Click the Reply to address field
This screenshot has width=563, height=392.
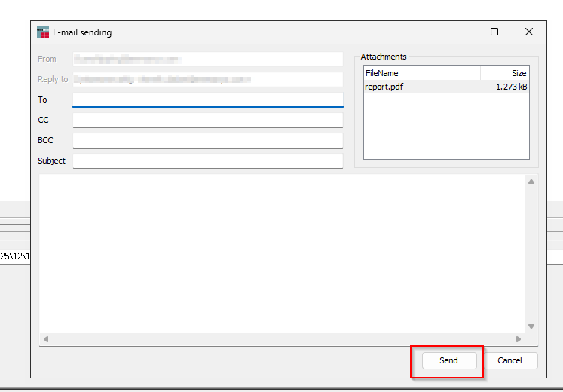point(207,79)
